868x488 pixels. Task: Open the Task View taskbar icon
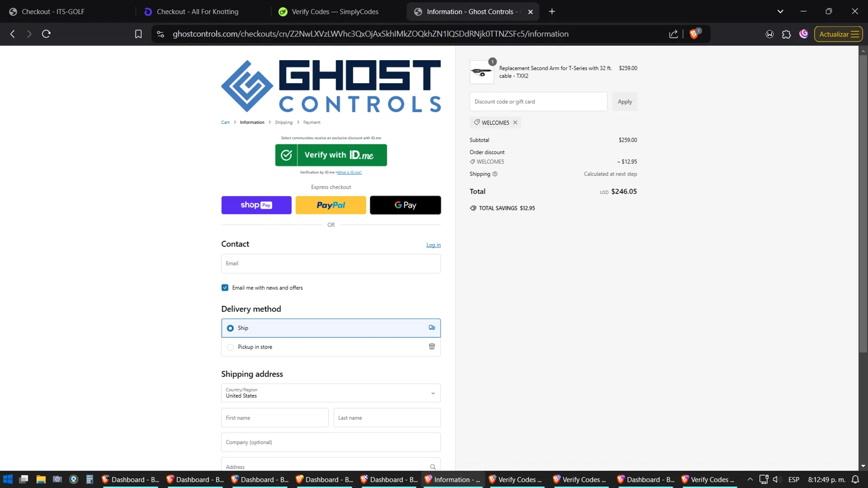(24, 479)
